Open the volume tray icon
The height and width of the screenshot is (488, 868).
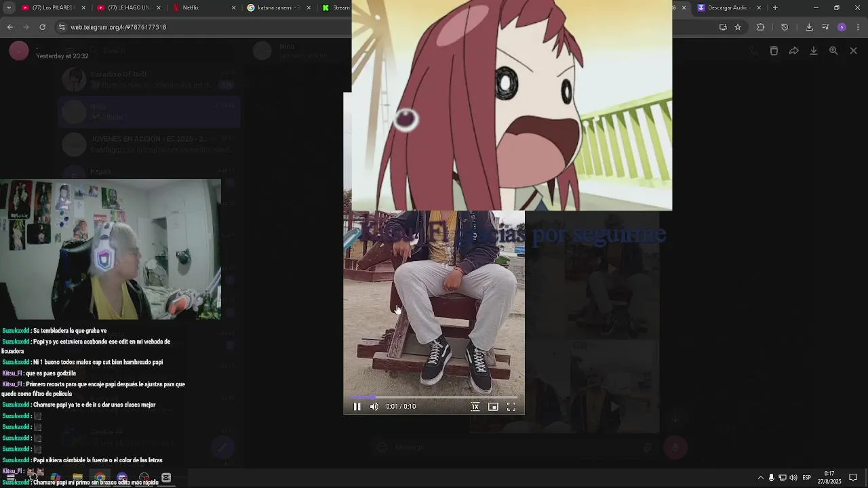(x=793, y=478)
